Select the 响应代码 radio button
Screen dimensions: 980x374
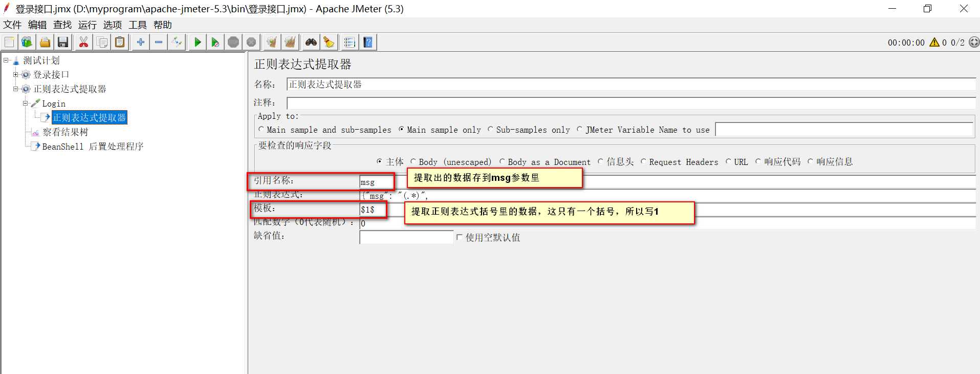point(759,161)
